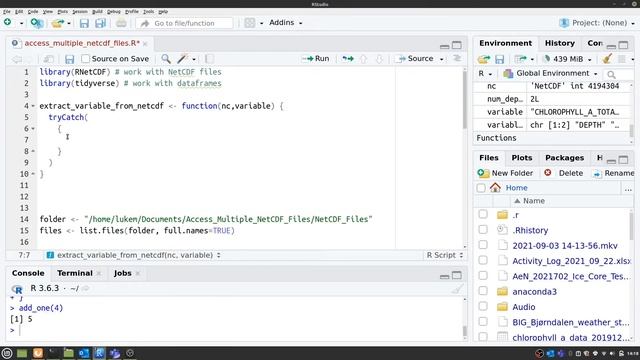Switch to the Plots tab
The height and width of the screenshot is (360, 640).
(522, 158)
